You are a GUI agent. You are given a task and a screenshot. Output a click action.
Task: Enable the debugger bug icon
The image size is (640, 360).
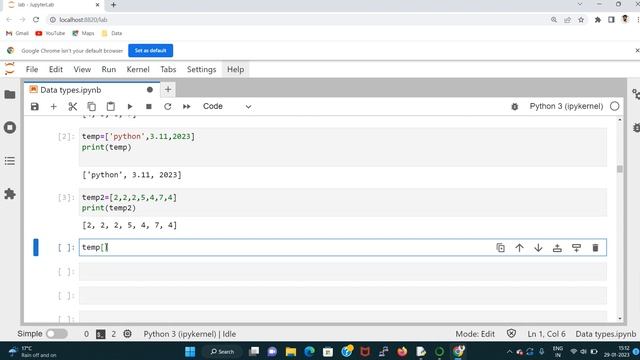[x=515, y=107]
